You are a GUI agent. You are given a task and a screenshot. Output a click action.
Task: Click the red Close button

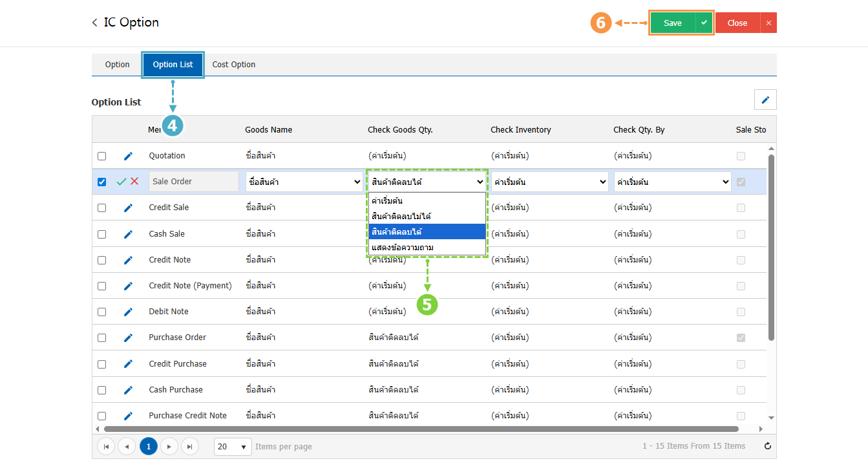click(x=737, y=23)
